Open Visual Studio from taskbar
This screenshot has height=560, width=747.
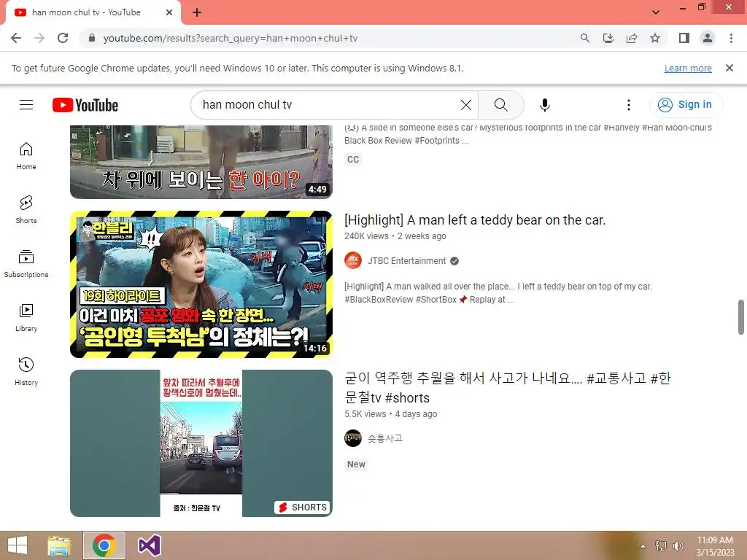149,545
